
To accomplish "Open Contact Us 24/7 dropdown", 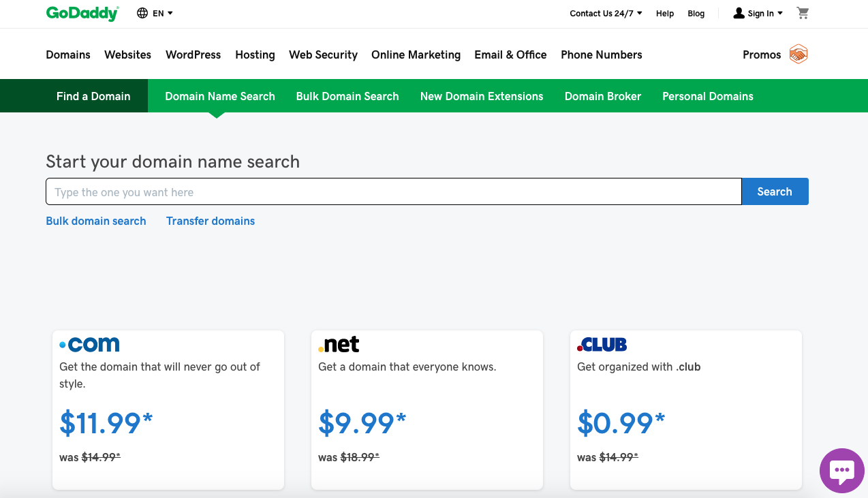I will 606,13.
